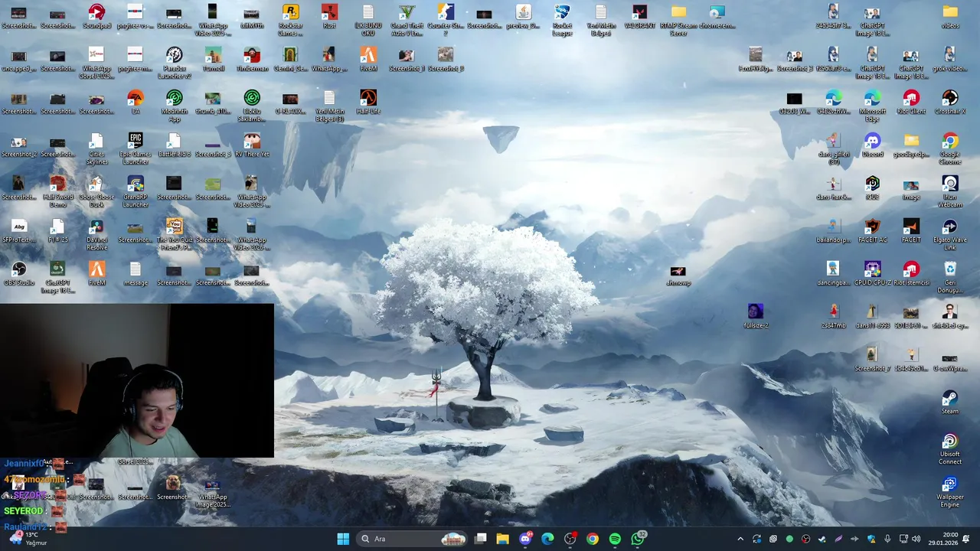Select the RV There Yet game icon
The image size is (980, 551).
[x=252, y=145]
